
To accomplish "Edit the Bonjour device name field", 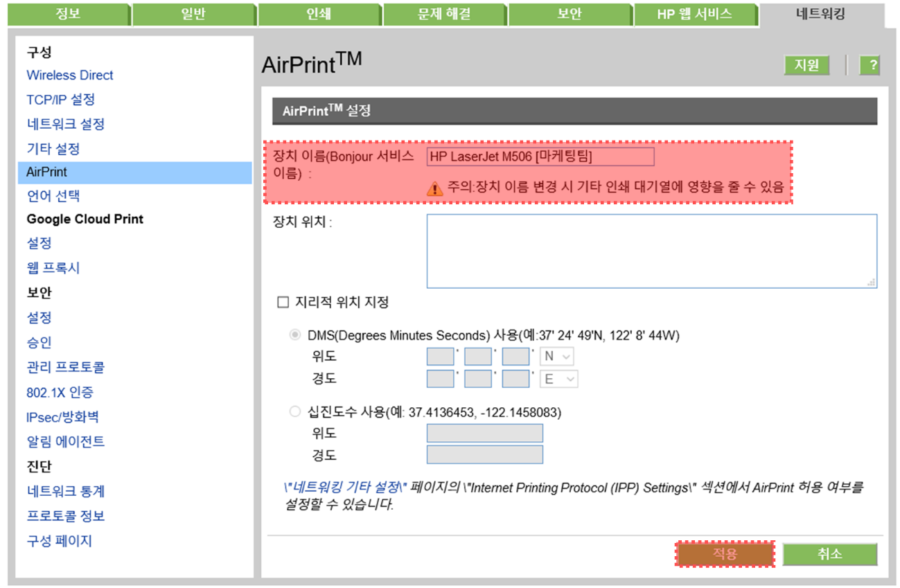I will pos(540,157).
